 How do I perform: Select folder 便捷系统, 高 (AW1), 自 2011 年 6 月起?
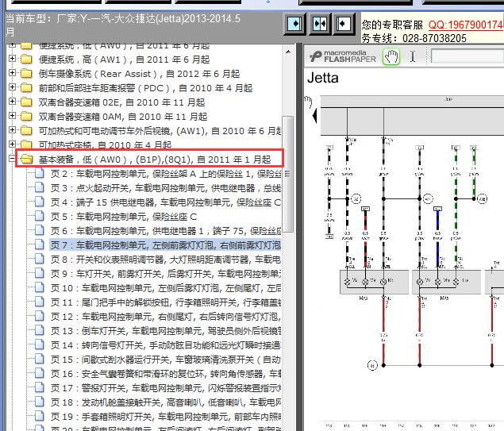point(124,60)
